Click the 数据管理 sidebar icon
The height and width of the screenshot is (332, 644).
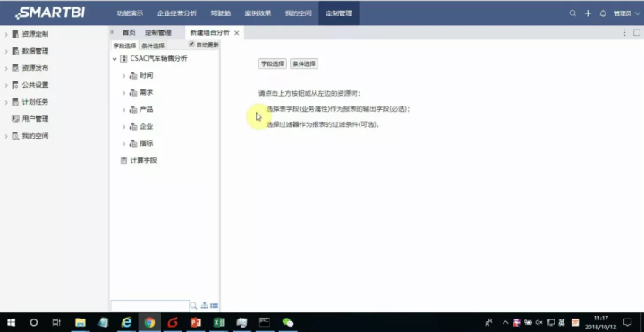pos(15,51)
